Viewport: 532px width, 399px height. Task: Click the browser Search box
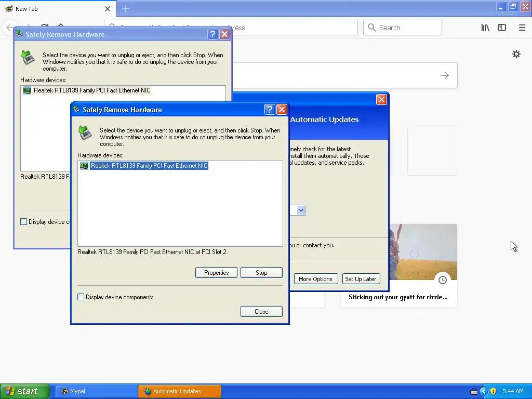pyautogui.click(x=403, y=28)
